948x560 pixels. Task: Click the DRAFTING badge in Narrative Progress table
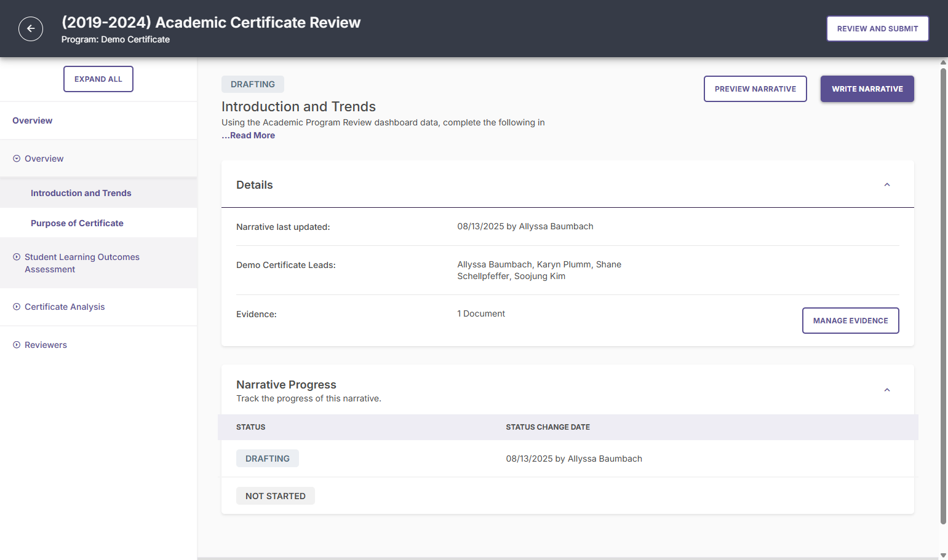pyautogui.click(x=268, y=459)
